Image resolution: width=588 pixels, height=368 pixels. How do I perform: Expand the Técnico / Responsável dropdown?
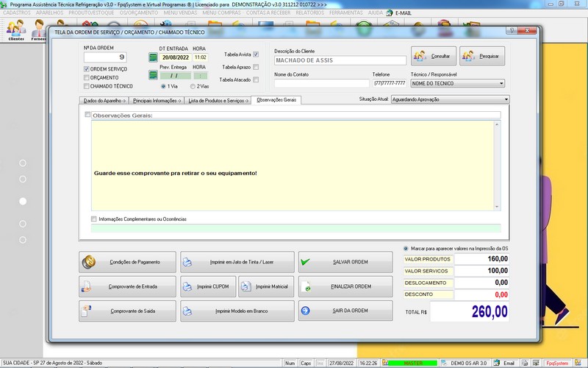click(501, 83)
